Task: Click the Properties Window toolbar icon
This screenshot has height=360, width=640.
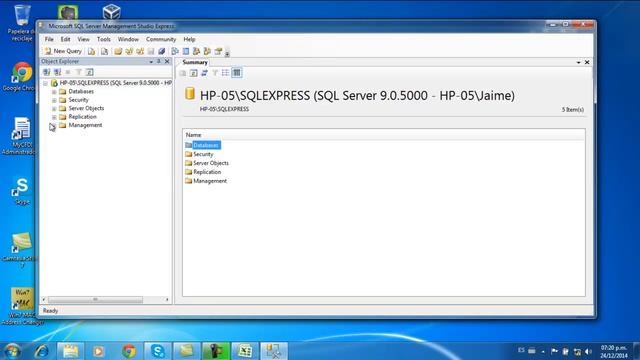Action: click(x=218, y=51)
